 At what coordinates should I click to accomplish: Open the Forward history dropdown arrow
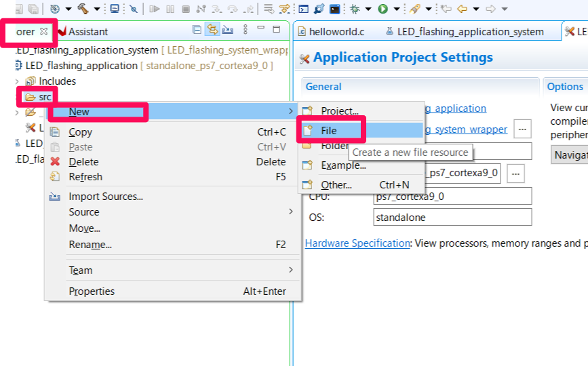[505, 9]
